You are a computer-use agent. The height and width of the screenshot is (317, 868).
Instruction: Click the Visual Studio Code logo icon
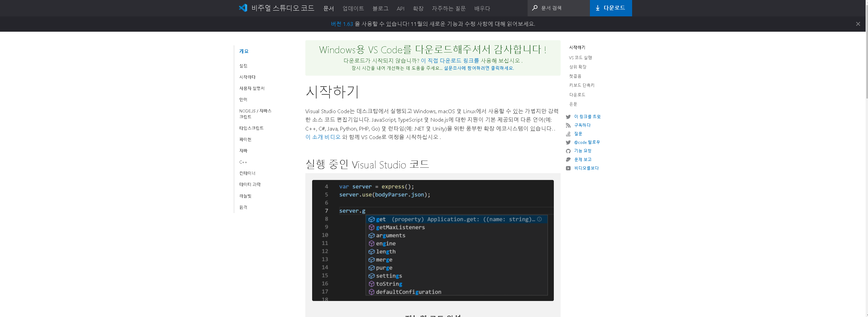pos(243,8)
